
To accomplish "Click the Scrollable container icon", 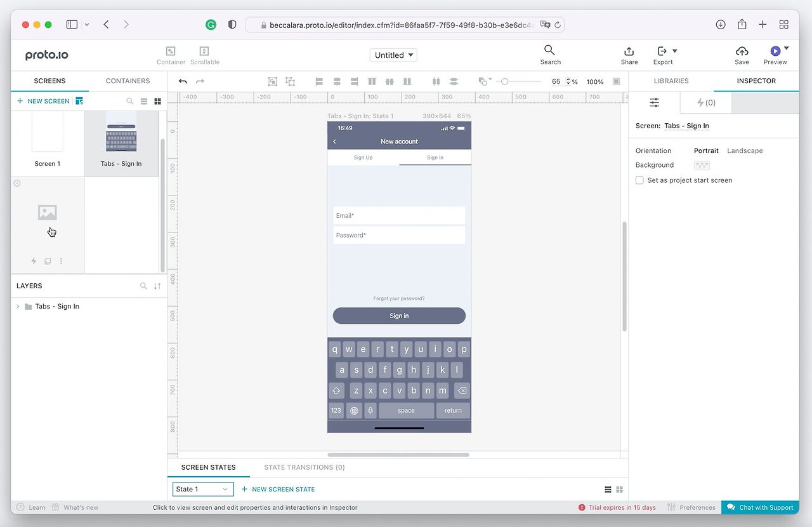I will click(204, 51).
